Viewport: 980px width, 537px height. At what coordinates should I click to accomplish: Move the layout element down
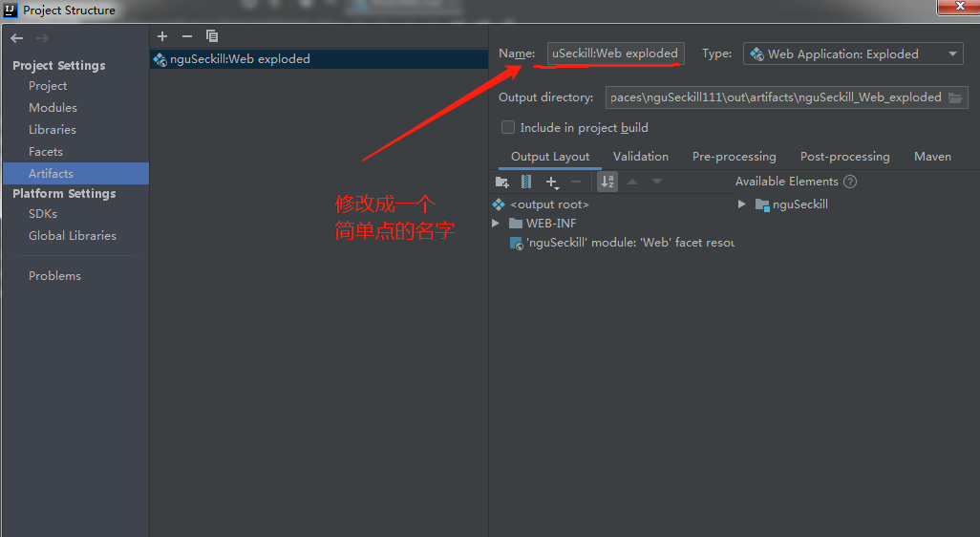pos(657,182)
